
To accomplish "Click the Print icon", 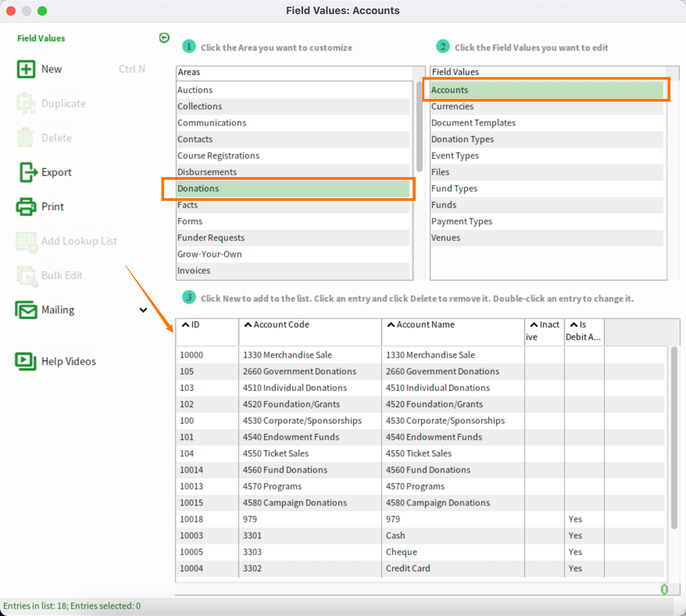I will coord(26,206).
